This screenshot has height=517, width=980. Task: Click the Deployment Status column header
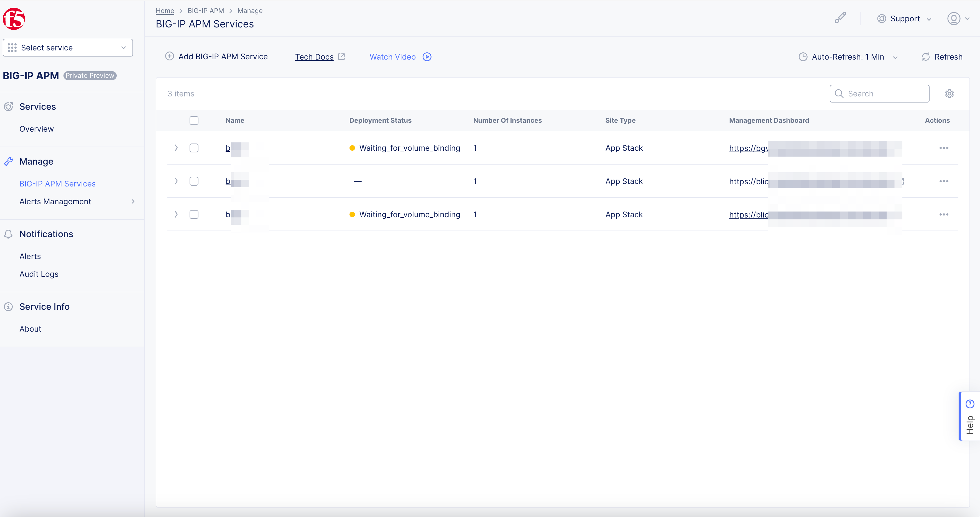click(x=380, y=121)
